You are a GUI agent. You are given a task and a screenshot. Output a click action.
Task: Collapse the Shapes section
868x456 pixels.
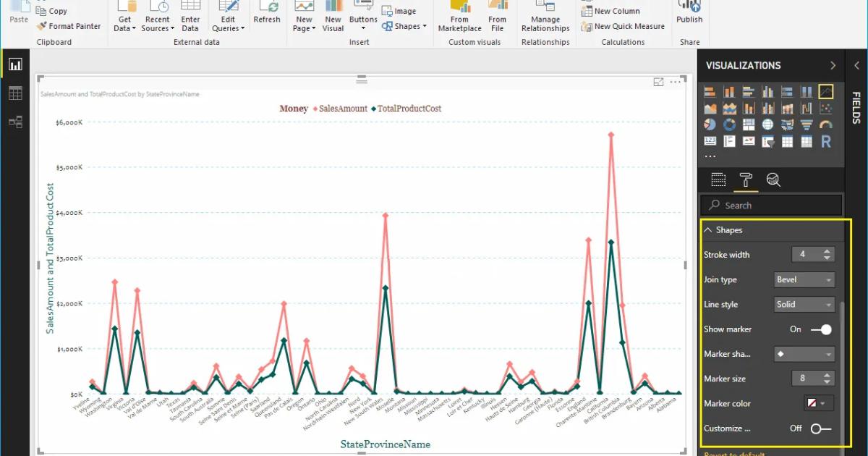point(707,230)
